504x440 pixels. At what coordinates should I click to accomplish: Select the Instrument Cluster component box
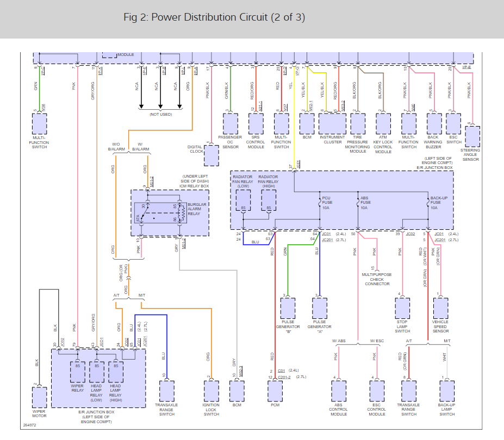(x=332, y=124)
